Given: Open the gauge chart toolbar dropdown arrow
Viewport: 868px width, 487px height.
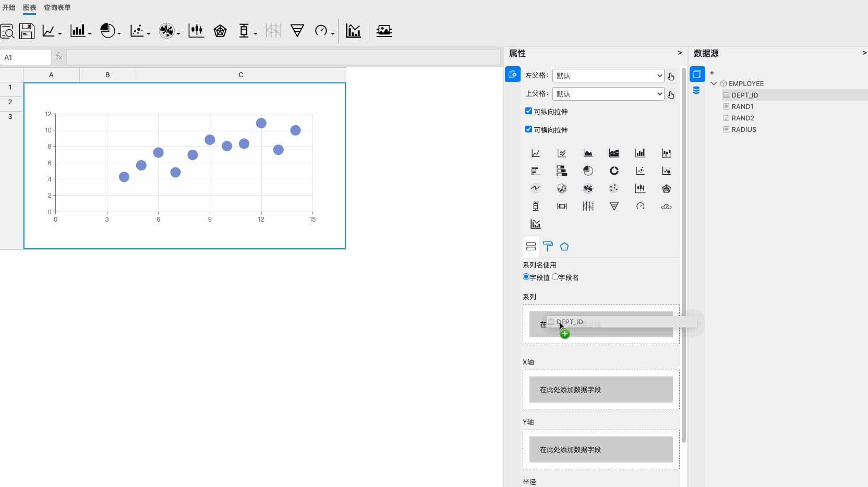Looking at the screenshot, I should pyautogui.click(x=332, y=33).
